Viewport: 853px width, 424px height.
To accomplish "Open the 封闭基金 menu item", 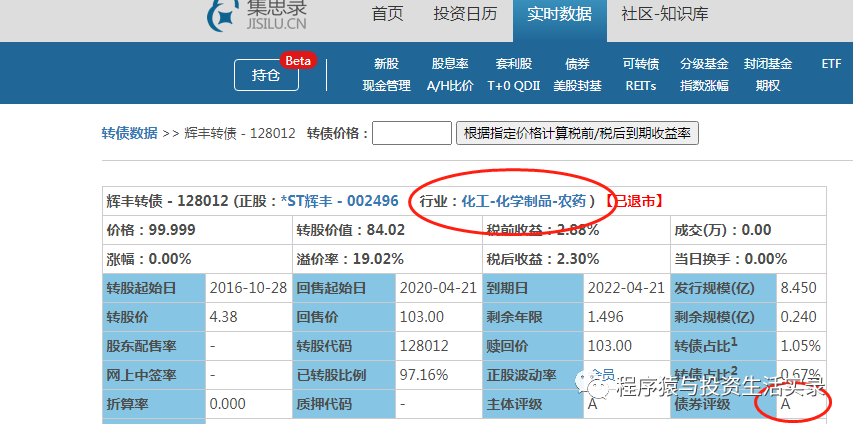I will tap(768, 64).
